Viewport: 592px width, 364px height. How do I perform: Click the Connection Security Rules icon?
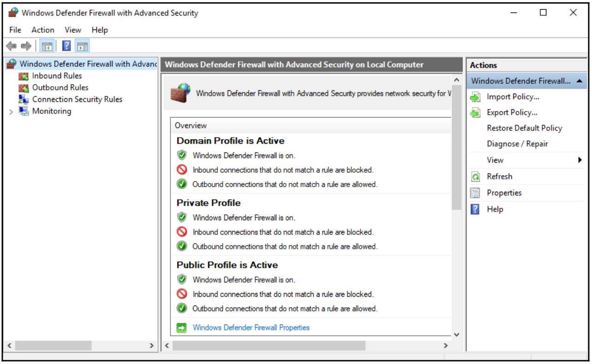[x=23, y=99]
